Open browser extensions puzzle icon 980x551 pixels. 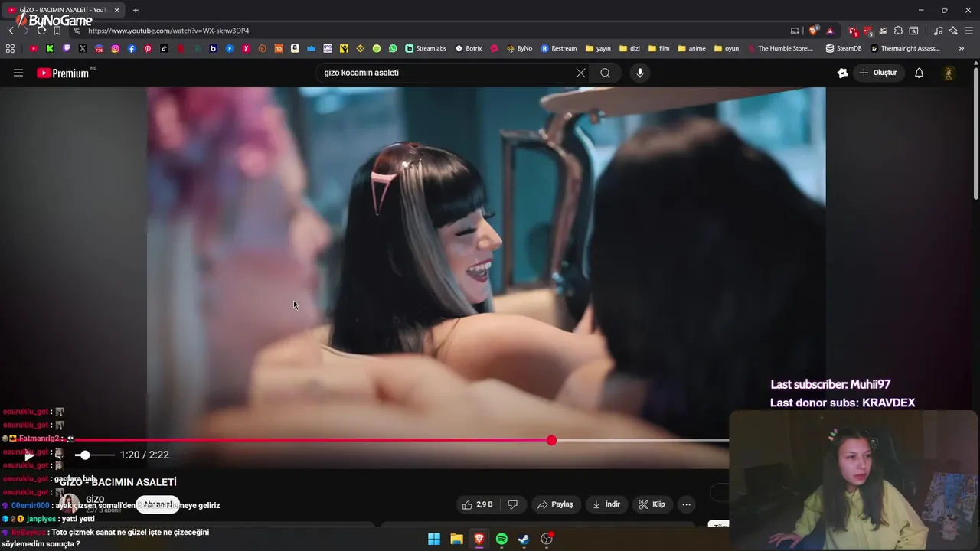pos(899,31)
